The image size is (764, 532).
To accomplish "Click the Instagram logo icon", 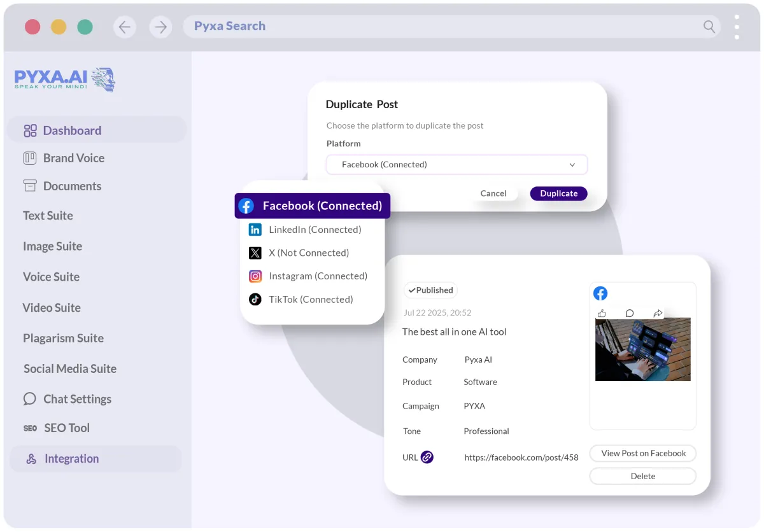I will pos(255,276).
